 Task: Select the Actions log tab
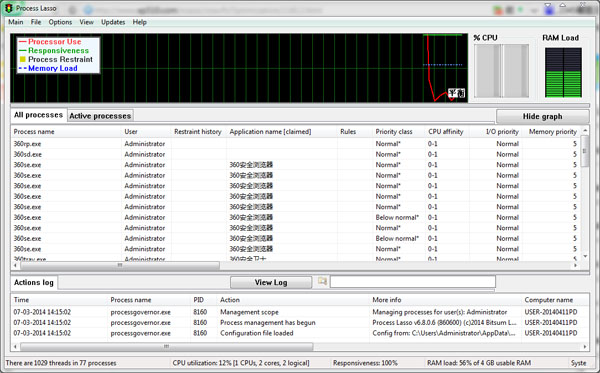[34, 282]
